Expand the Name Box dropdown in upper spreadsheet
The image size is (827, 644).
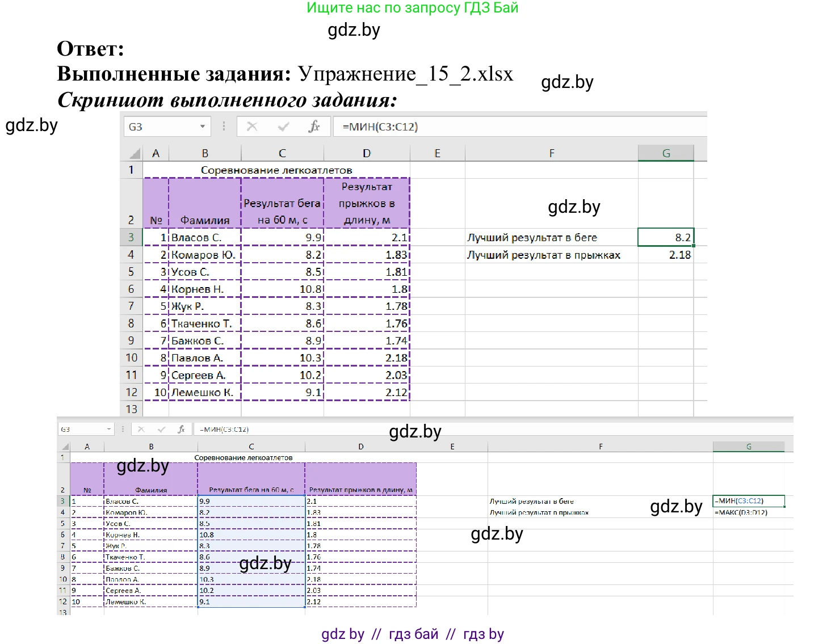coord(203,127)
